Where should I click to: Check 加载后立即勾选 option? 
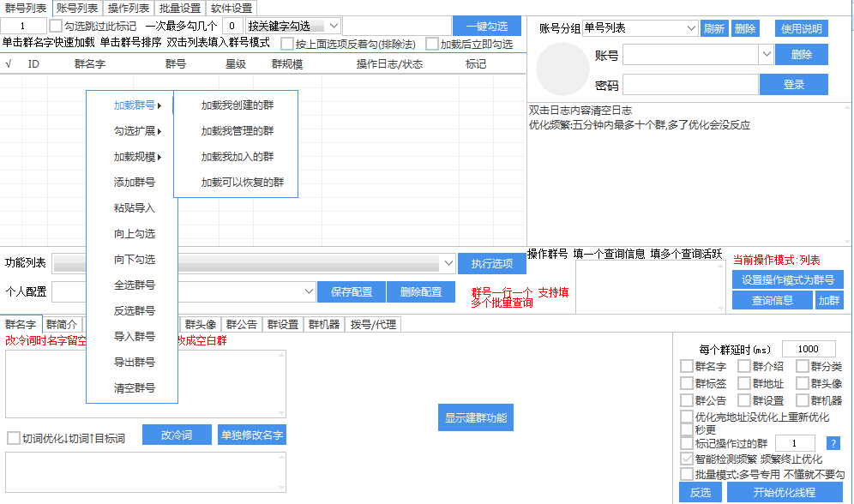tap(432, 44)
